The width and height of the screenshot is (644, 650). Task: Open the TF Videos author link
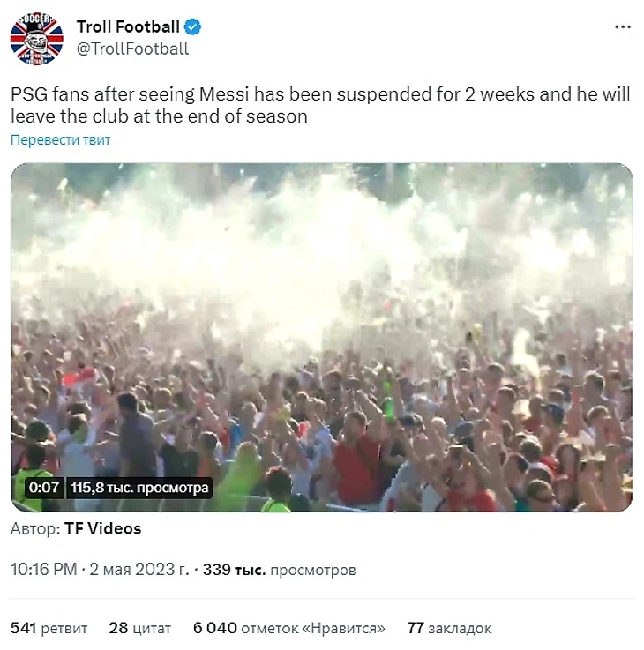pos(103,529)
